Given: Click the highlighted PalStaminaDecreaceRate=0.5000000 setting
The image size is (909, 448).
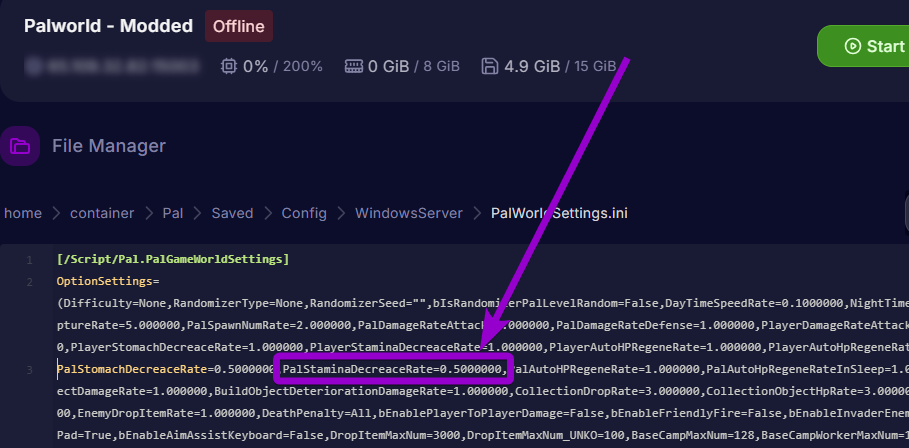Looking at the screenshot, I should tap(393, 370).
